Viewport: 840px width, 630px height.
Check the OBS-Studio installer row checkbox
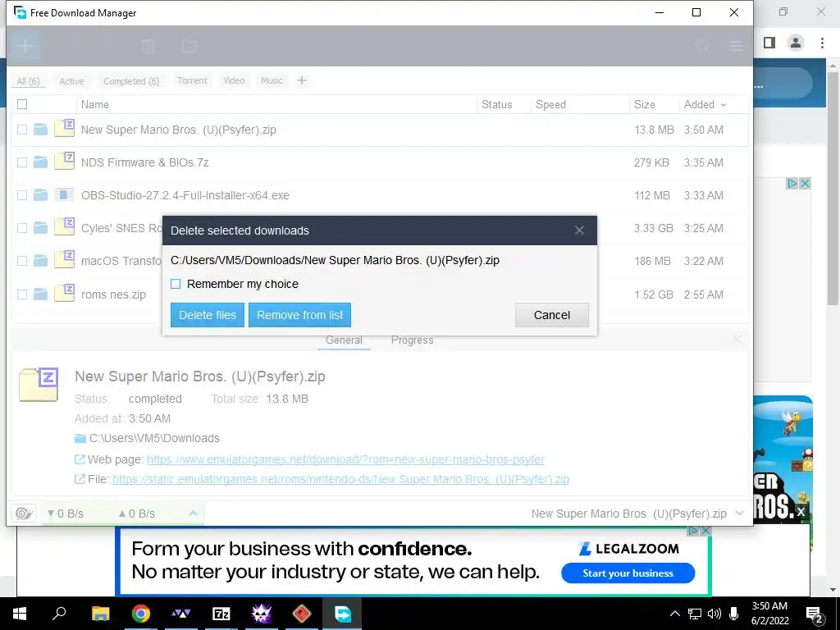point(22,195)
